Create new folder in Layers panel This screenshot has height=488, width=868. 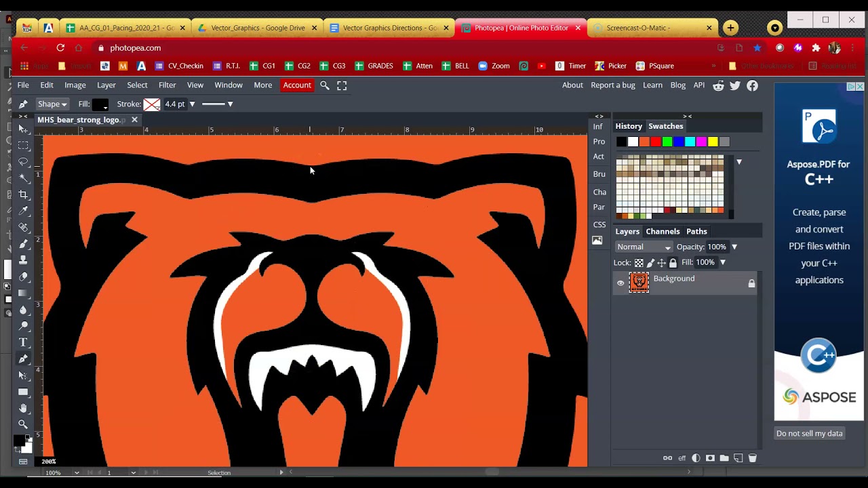point(724,458)
